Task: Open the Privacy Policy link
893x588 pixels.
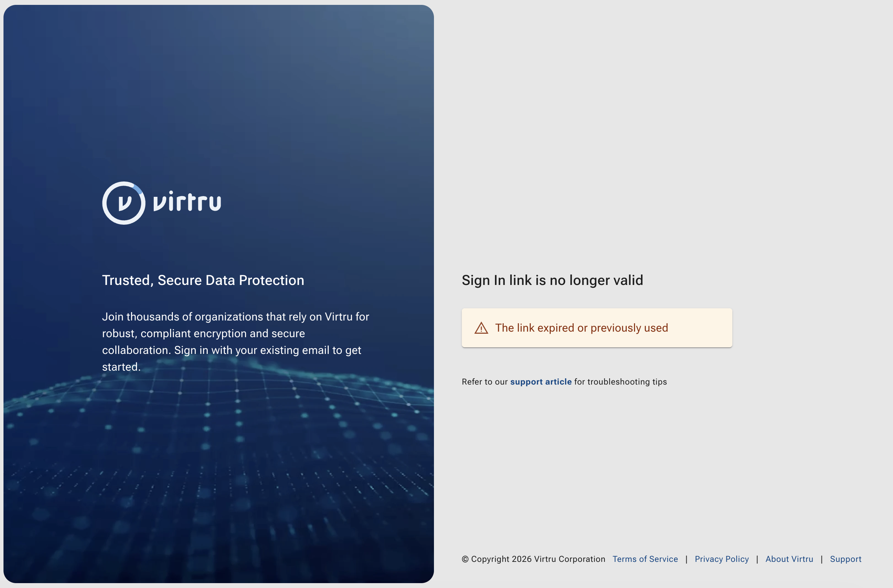Action: tap(722, 559)
